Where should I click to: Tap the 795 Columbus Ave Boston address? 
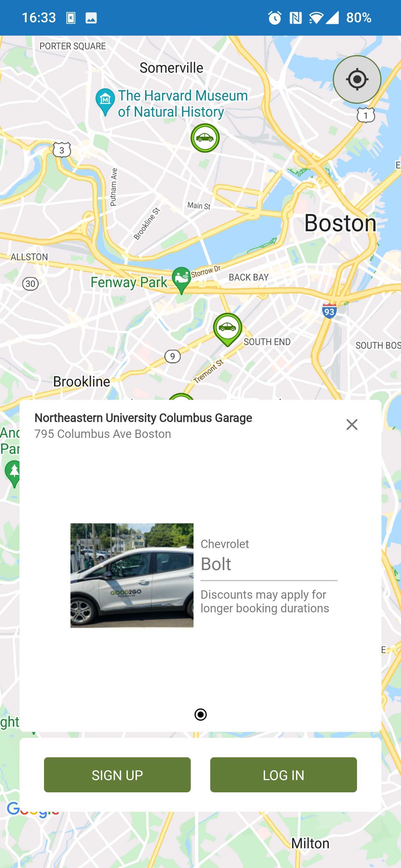coord(103,434)
